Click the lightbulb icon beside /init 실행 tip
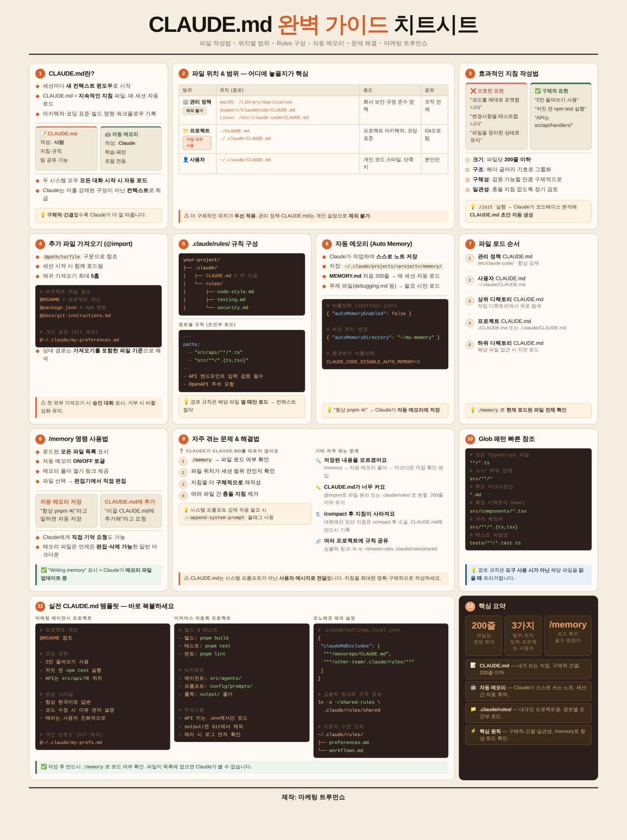 pos(473,207)
